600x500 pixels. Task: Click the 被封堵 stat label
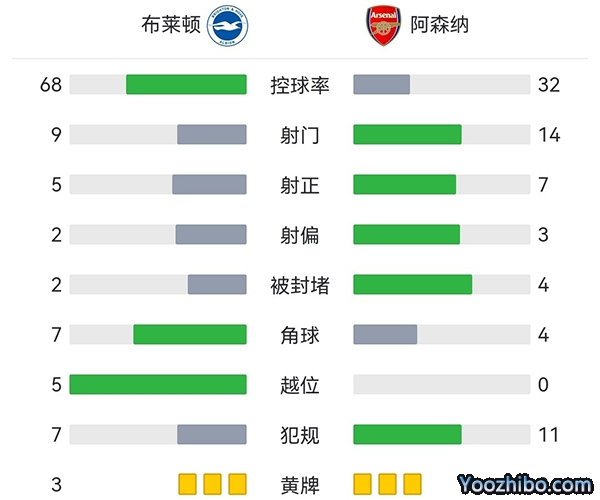click(300, 285)
